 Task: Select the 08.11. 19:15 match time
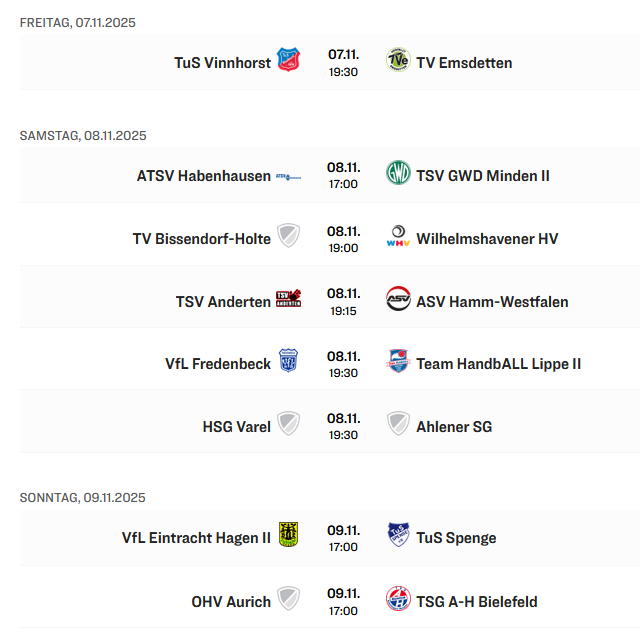(343, 301)
